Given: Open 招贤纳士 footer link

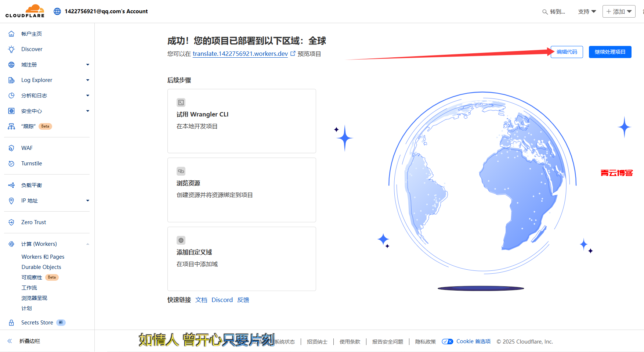Looking at the screenshot, I should [317, 342].
